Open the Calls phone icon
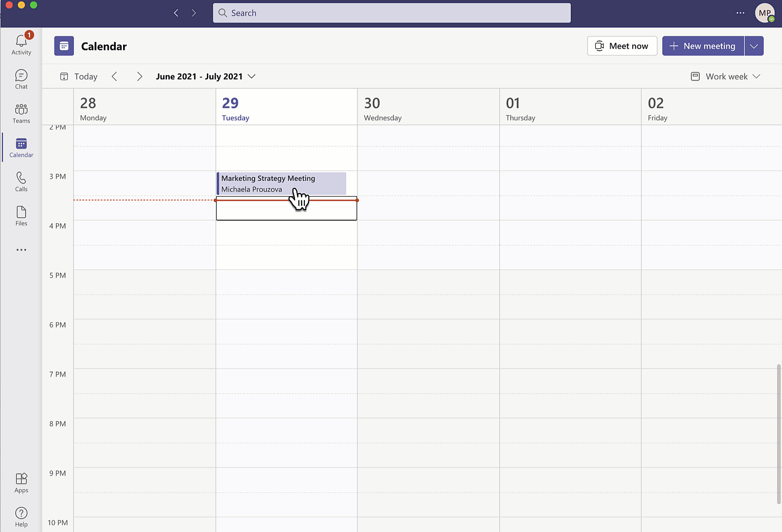This screenshot has width=782, height=532. click(21, 181)
